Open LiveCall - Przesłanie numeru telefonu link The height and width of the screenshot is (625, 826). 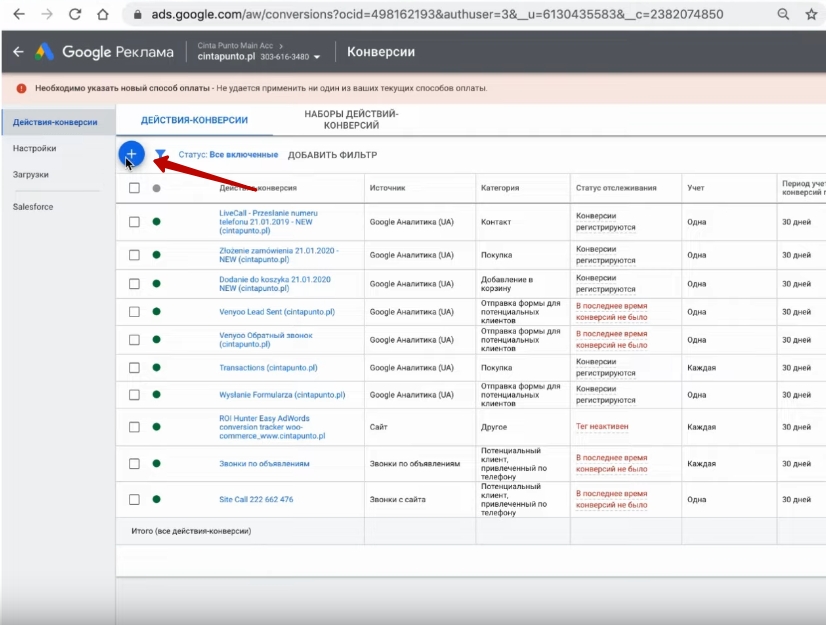[x=268, y=222]
